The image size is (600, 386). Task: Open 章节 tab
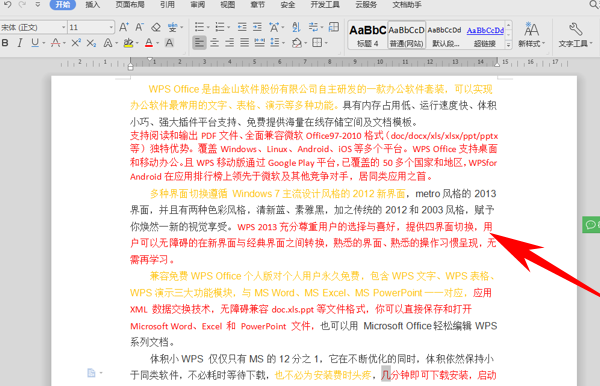pos(258,5)
